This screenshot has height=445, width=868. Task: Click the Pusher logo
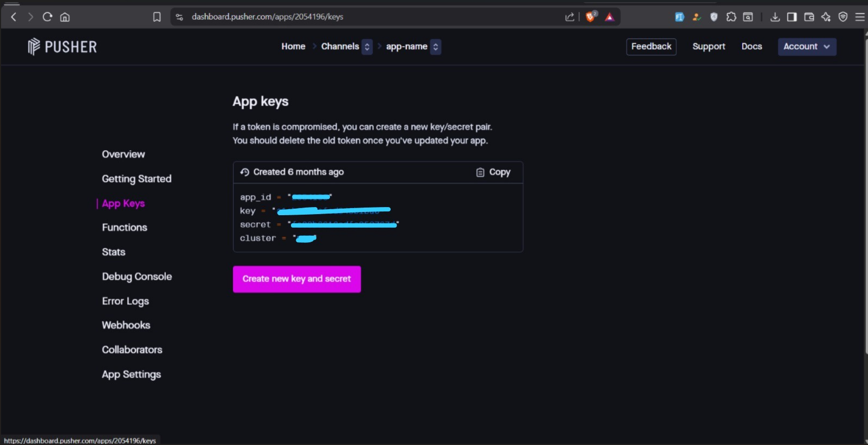62,47
